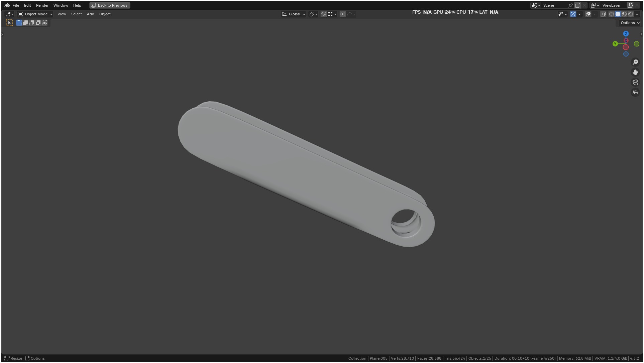644x363 pixels.
Task: Open the view layer browse dropdown
Action: [595, 5]
